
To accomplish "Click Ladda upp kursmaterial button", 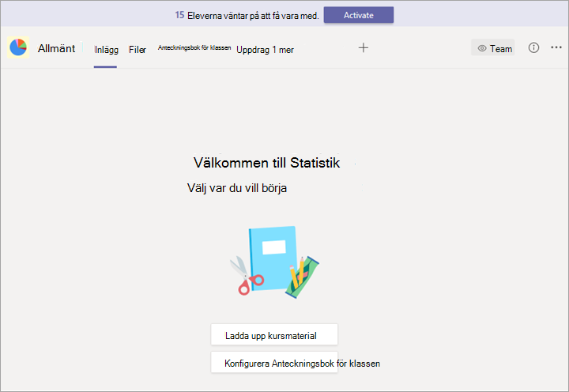I will pyautogui.click(x=274, y=334).
